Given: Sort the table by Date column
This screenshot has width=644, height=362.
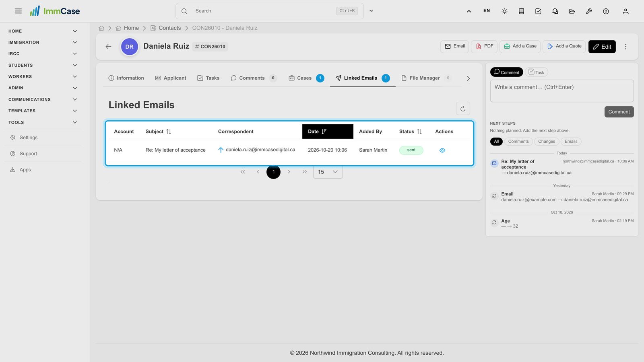Looking at the screenshot, I should (328, 132).
